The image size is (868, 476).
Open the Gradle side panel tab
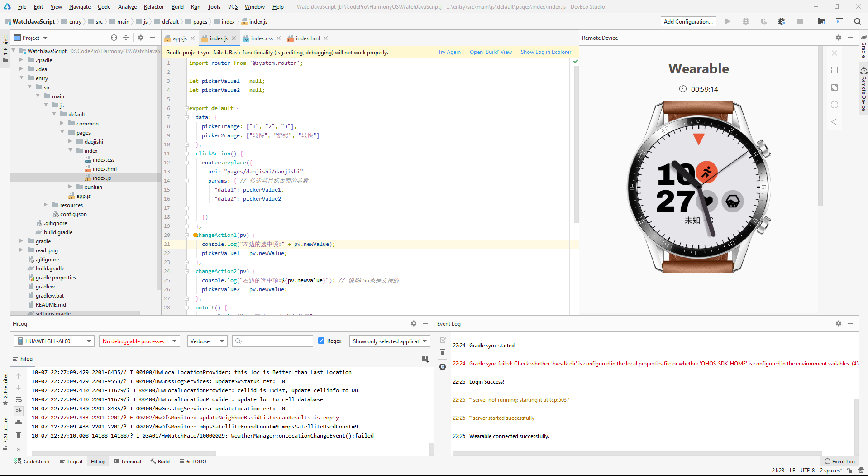tap(863, 47)
